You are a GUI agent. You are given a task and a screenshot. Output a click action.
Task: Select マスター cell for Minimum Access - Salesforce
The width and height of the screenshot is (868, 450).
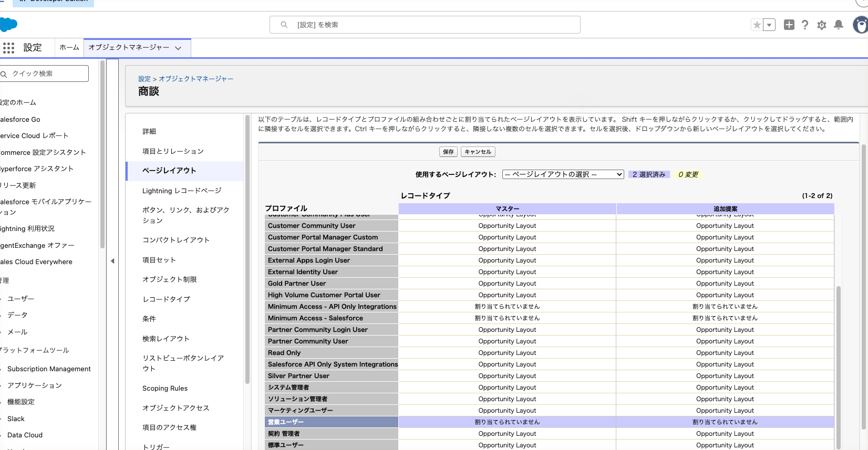[507, 318]
